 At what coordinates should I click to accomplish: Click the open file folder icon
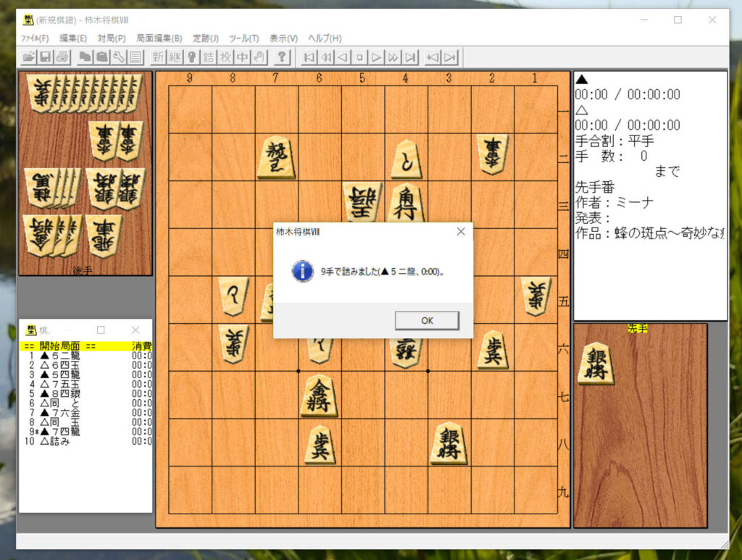coord(29,57)
